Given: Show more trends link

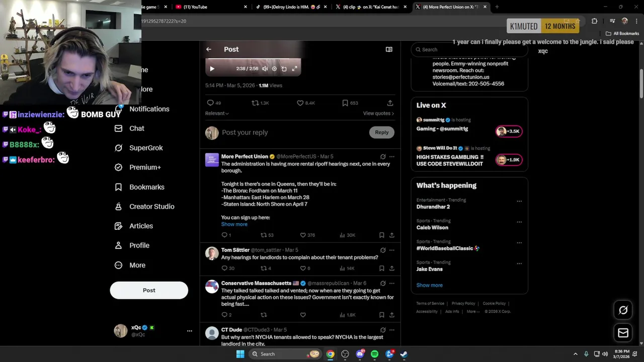Looking at the screenshot, I should pyautogui.click(x=430, y=285).
